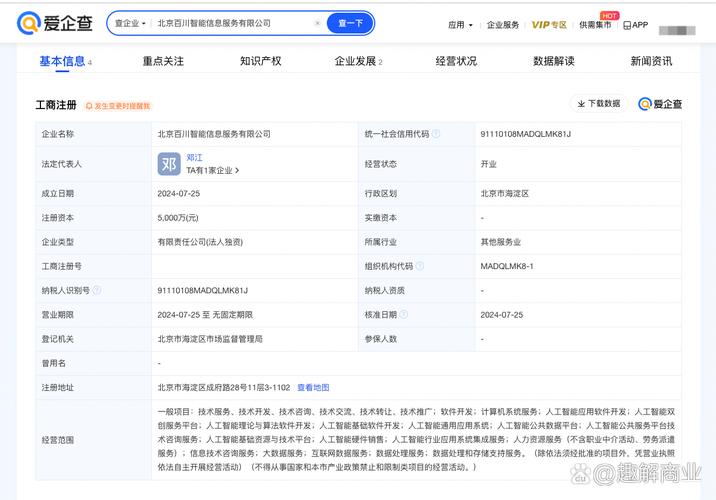Select the 基本信息 tab
716x500 pixels.
(65, 61)
